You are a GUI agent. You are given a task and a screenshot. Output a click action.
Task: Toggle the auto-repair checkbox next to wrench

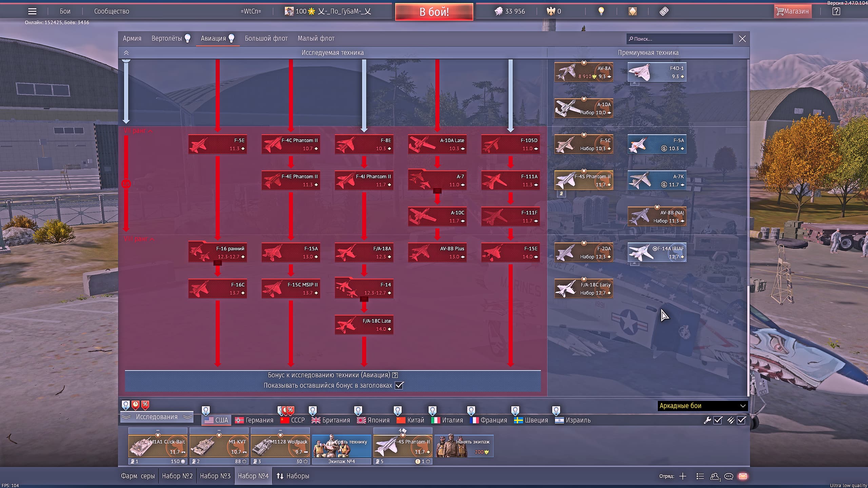[x=718, y=420]
